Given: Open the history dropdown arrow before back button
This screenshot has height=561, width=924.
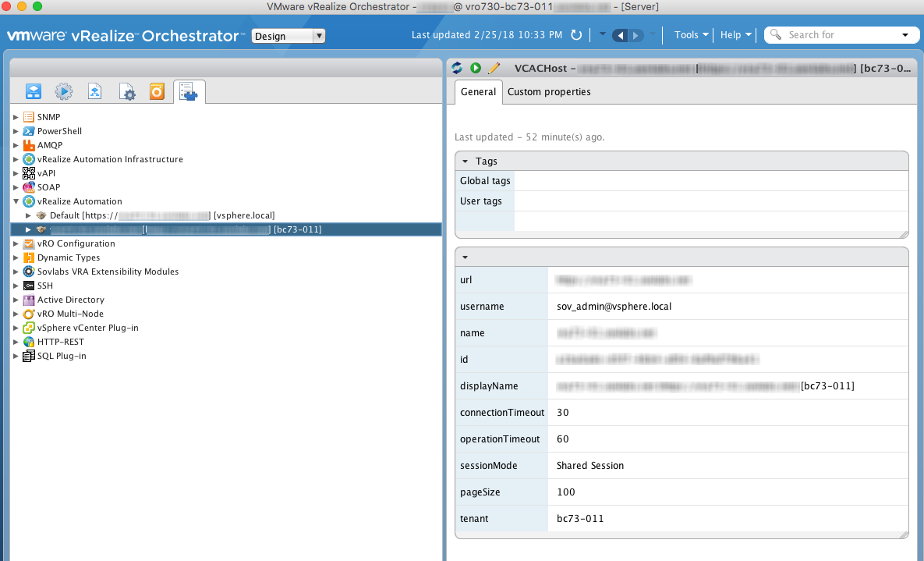Looking at the screenshot, I should tap(602, 34).
